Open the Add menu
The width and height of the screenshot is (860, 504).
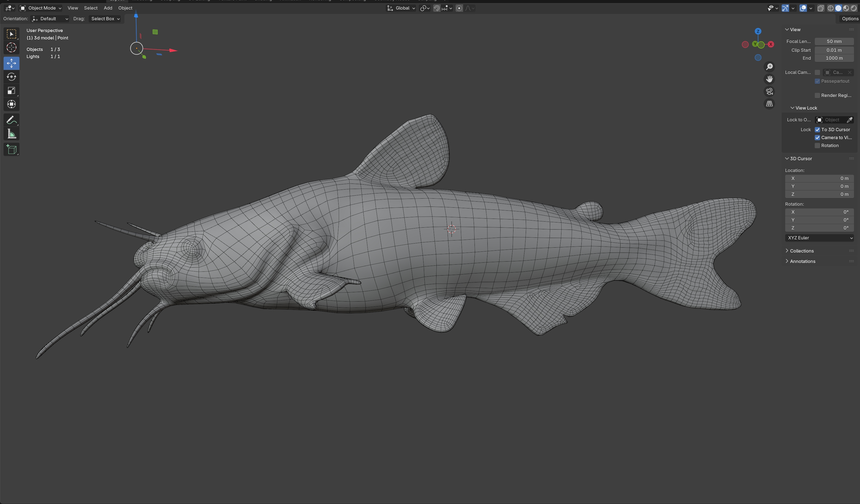[x=108, y=8]
